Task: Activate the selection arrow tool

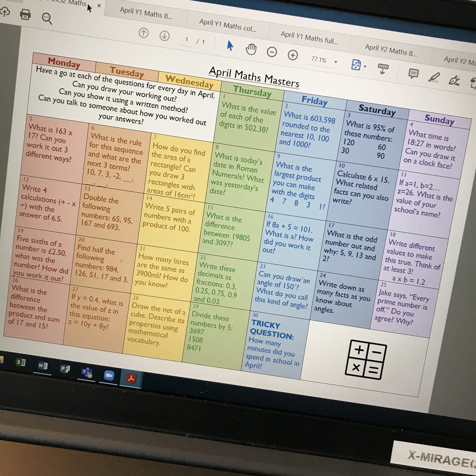Action: click(x=230, y=46)
